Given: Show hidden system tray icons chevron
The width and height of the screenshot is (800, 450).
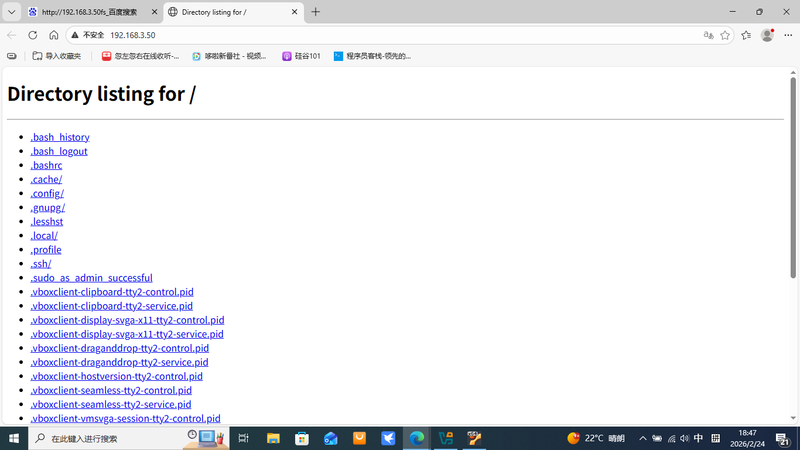Looking at the screenshot, I should [x=643, y=438].
